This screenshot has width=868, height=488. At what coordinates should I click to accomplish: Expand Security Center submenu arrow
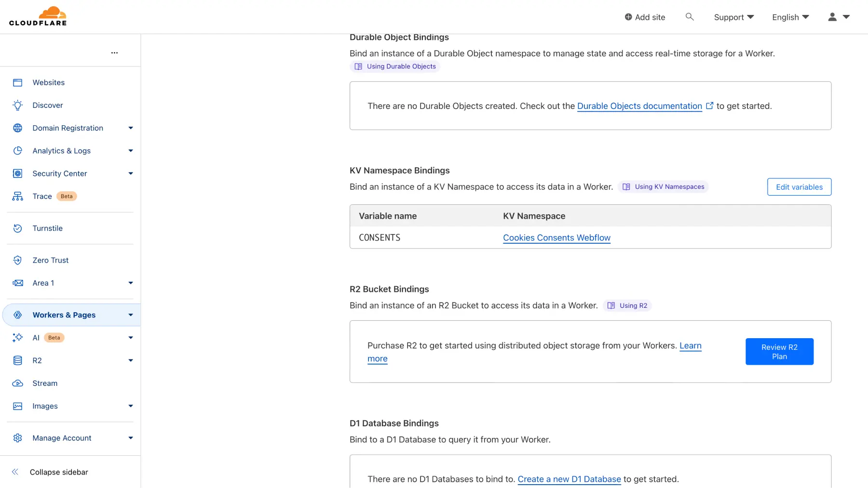pos(131,173)
